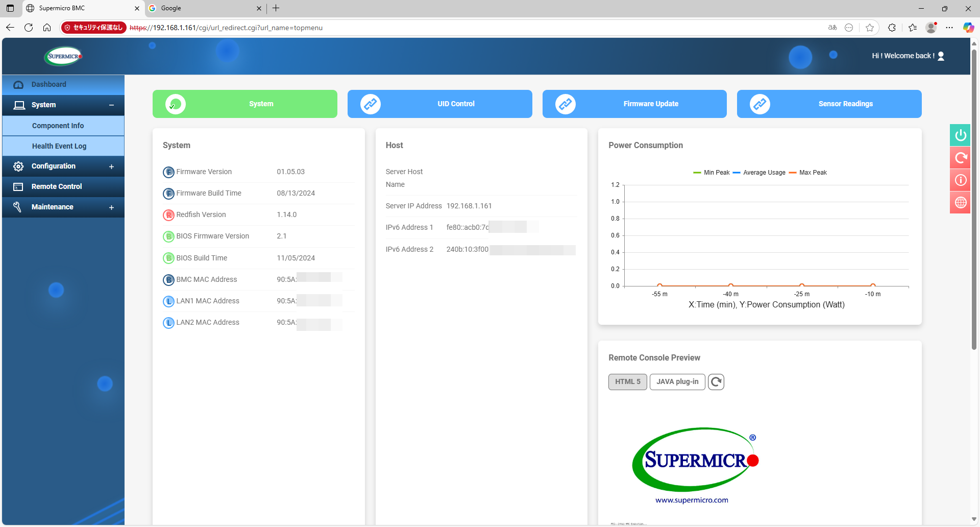This screenshot has height=527, width=980.
Task: Toggle Max Peak legend color marker
Action: [793, 173]
